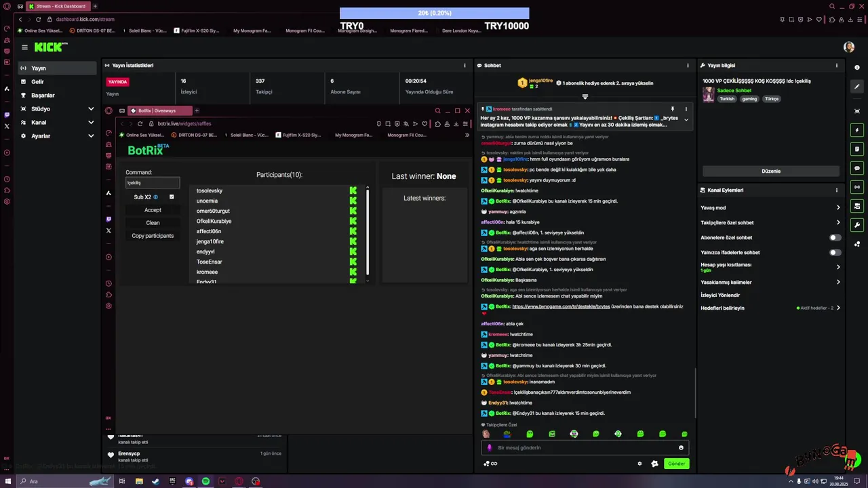Reload the BotRix raffles page
The image size is (868, 488).
point(140,124)
